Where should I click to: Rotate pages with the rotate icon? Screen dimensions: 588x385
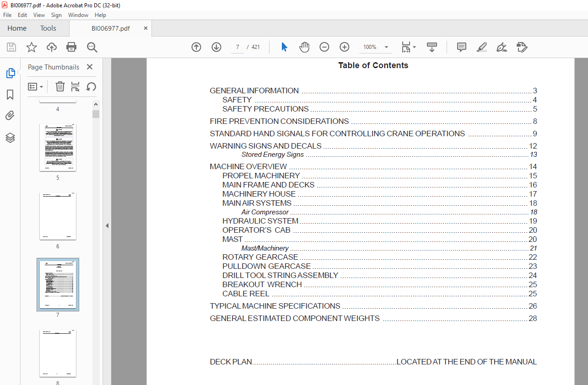(91, 86)
